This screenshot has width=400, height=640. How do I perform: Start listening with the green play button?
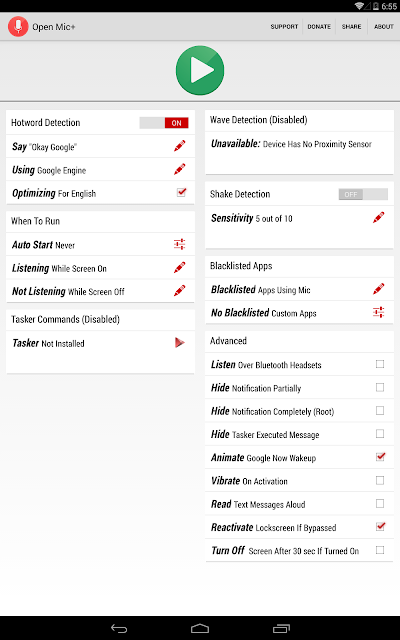click(200, 70)
